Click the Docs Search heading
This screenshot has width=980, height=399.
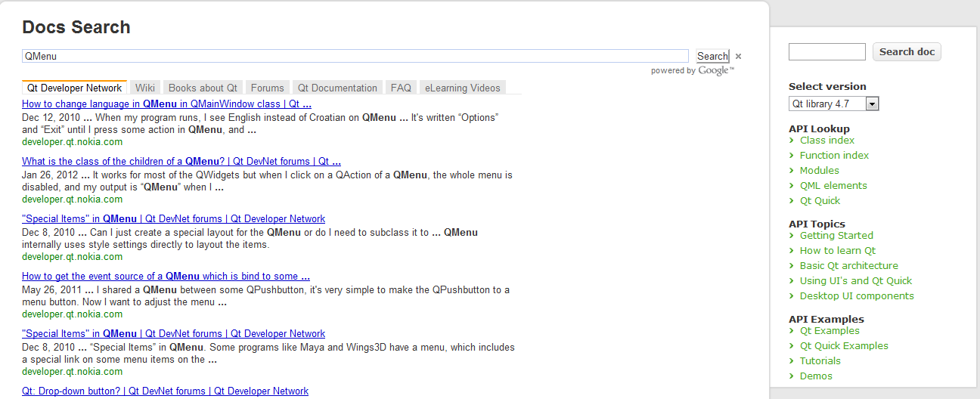click(x=76, y=27)
